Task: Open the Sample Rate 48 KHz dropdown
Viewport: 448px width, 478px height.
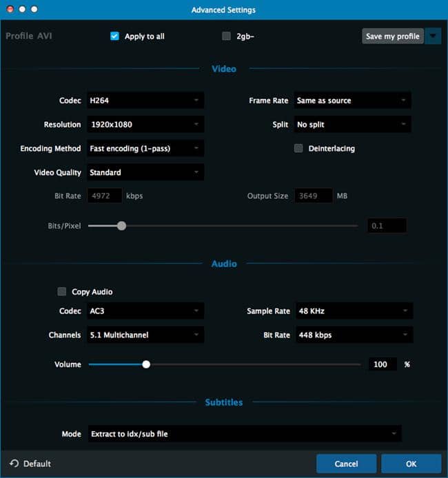Action: (x=354, y=311)
